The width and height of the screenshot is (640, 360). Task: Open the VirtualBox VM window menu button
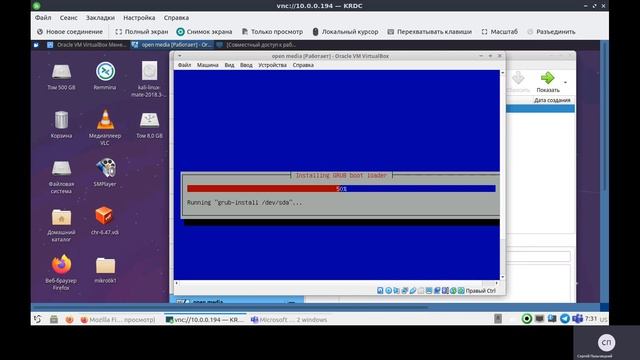coord(180,56)
